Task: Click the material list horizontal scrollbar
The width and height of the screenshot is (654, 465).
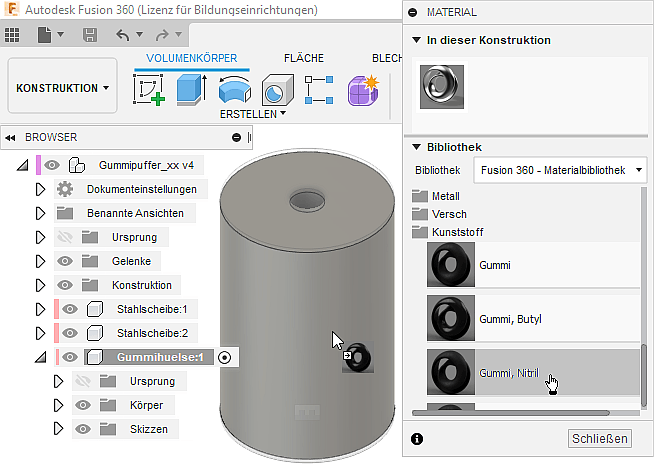Action: point(511,413)
